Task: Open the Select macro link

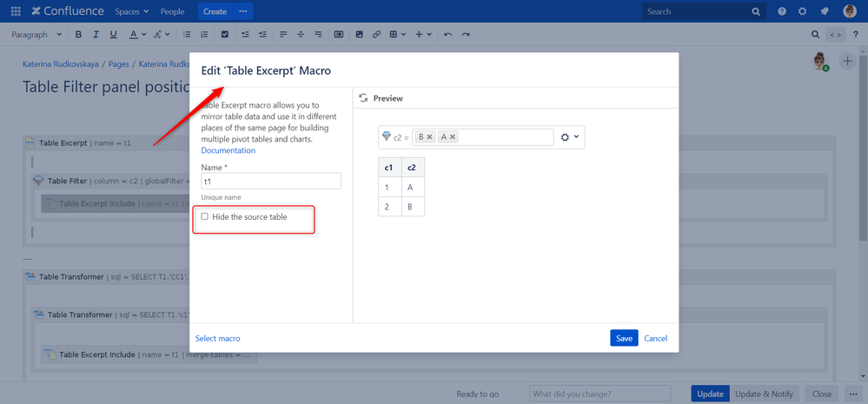Action: pyautogui.click(x=217, y=338)
